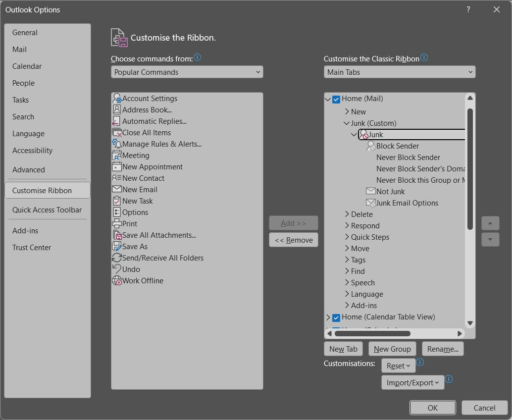512x420 pixels.
Task: Click the New Appointment calendar icon
Action: tap(116, 166)
